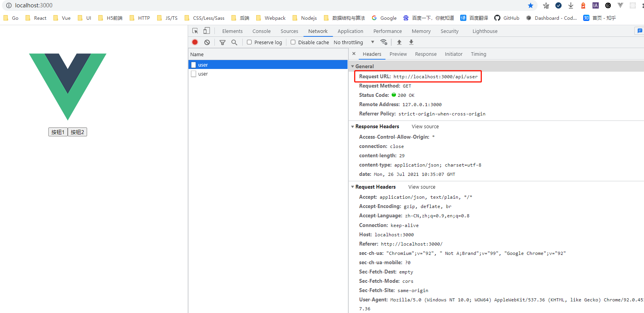Import HAR file with the upload arrow

[x=399, y=42]
